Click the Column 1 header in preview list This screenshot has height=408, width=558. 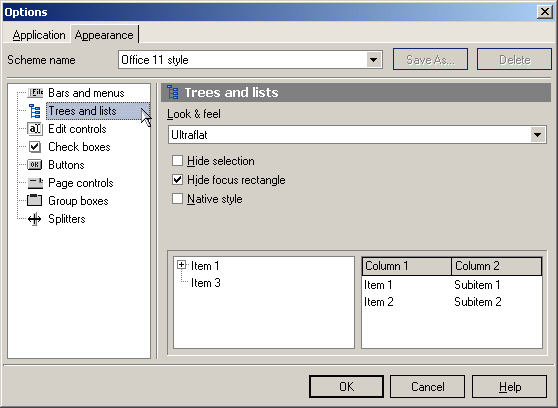pos(407,266)
